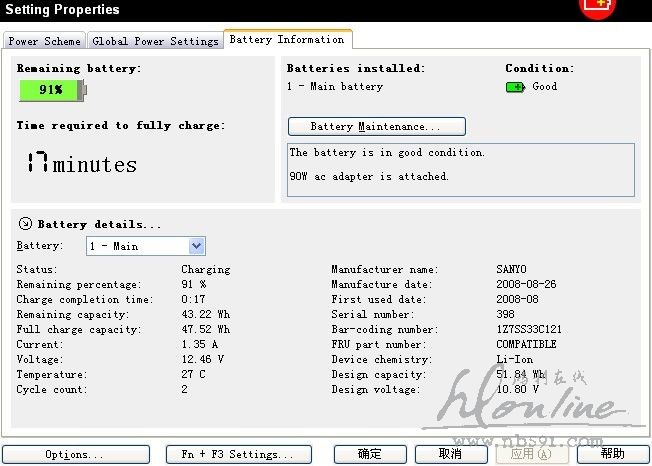Viewport: 652px width, 466px height.
Task: Cancel using the 取消 button
Action: 451,455
